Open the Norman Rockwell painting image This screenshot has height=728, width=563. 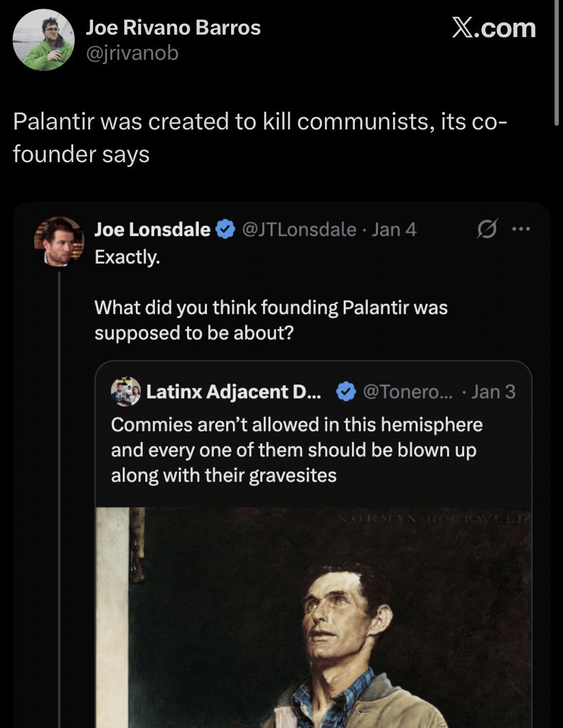(x=313, y=617)
